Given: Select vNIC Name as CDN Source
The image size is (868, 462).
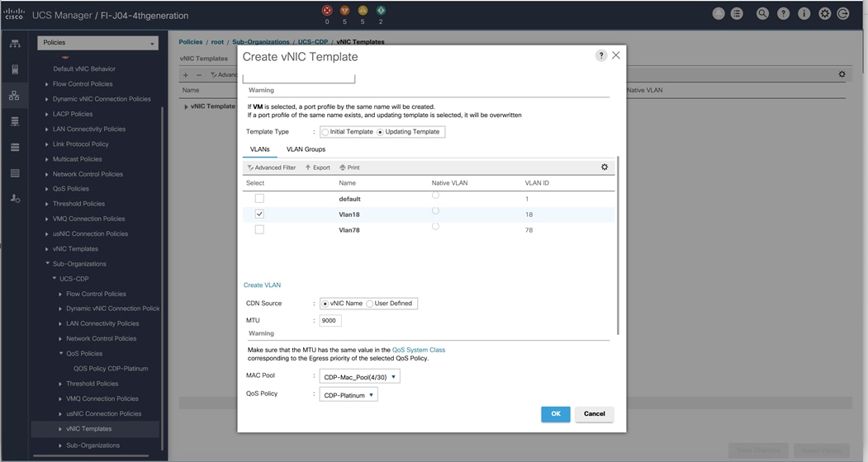Looking at the screenshot, I should click(x=325, y=304).
